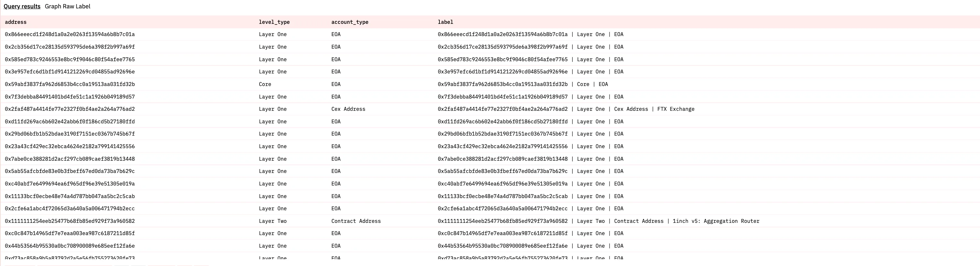980x266 pixels.
Task: Click address cell 0x1111111254eeb25477b68fb85ed929f73a960582
Action: click(70, 221)
